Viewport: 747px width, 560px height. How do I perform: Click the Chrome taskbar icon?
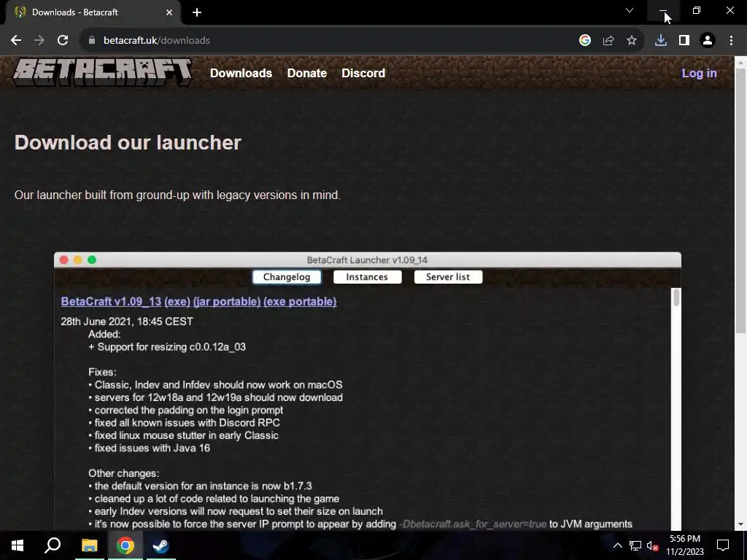pos(125,545)
